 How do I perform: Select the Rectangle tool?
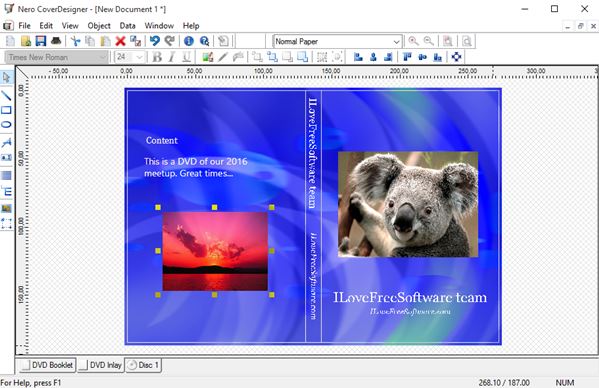(x=6, y=110)
